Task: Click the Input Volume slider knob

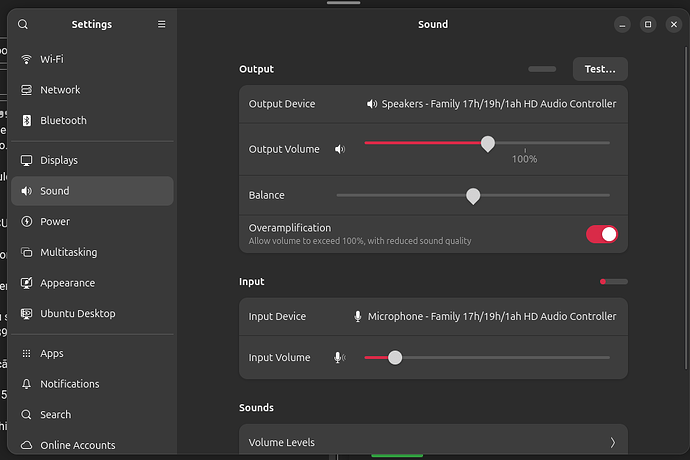Action: (395, 357)
